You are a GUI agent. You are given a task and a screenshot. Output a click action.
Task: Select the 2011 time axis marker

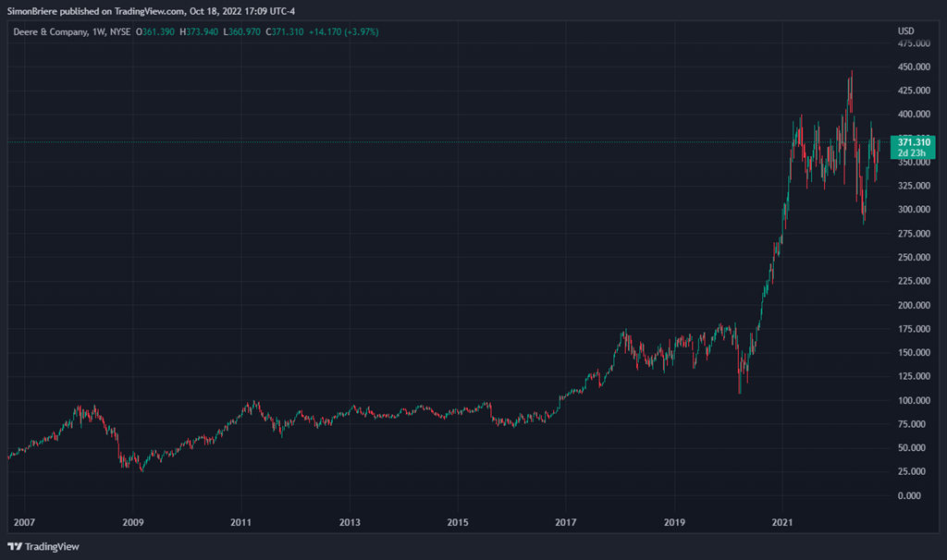[241, 522]
